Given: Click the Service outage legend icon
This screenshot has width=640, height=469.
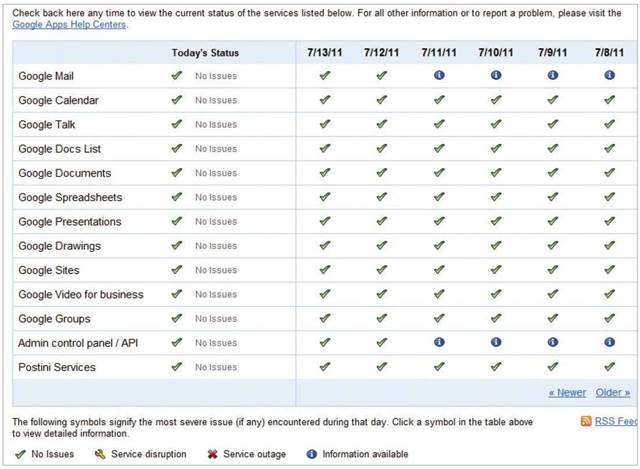Looking at the screenshot, I should [213, 454].
